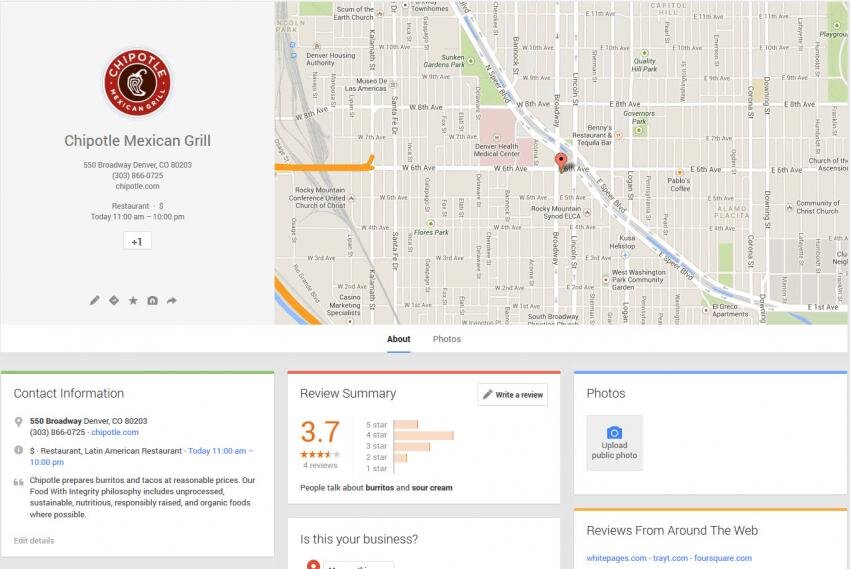Click the location pin icon in Contact Information

tap(18, 422)
